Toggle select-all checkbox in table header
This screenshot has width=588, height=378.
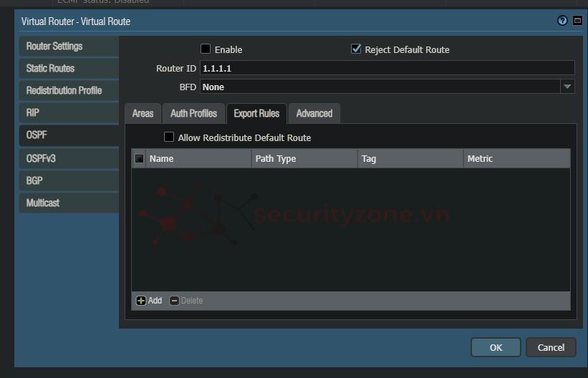139,159
